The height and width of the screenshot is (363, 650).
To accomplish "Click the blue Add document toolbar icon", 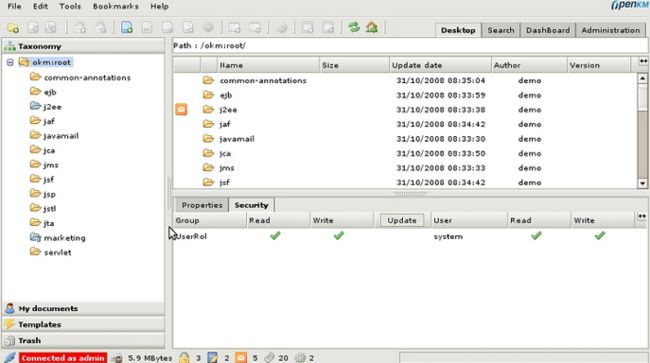I will point(127,28).
